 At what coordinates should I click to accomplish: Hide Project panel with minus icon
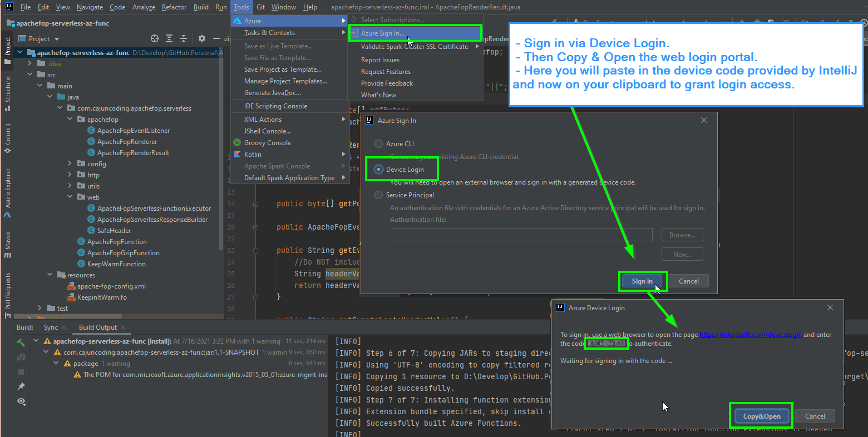point(215,38)
